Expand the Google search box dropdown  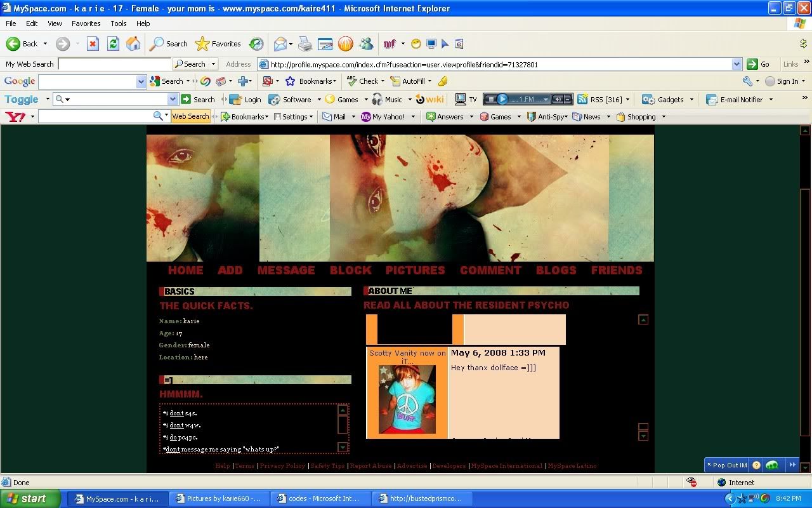tap(141, 81)
